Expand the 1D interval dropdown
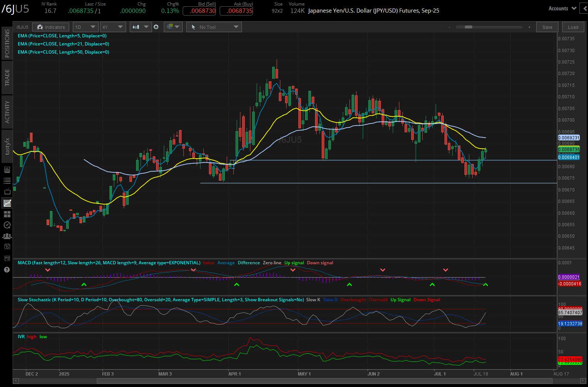 (x=85, y=27)
